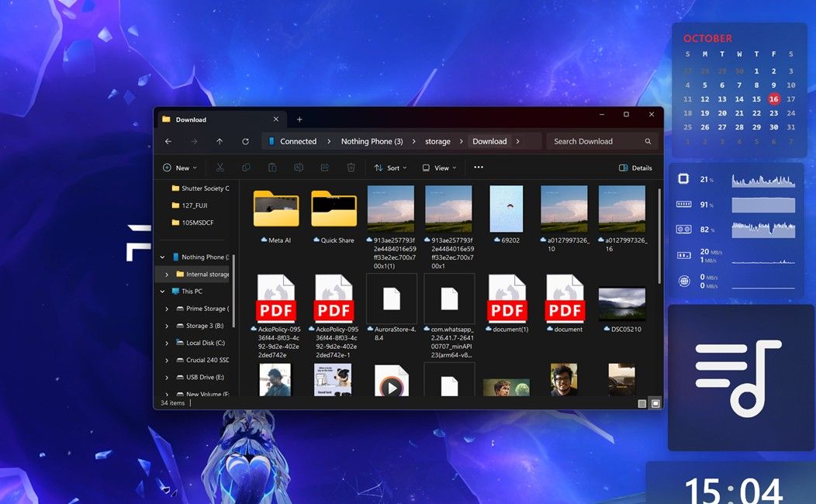Open the View dropdown
Viewport: 816px width, 504px height.
(x=439, y=168)
